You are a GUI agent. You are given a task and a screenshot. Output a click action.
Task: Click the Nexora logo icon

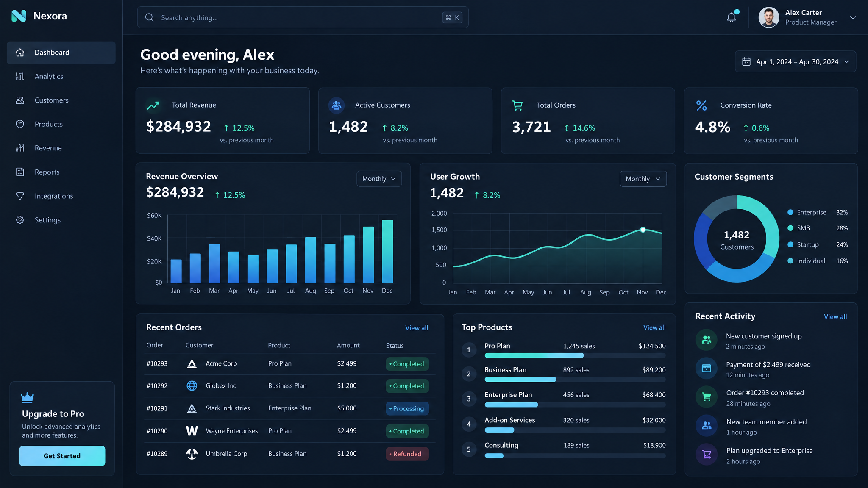point(19,16)
